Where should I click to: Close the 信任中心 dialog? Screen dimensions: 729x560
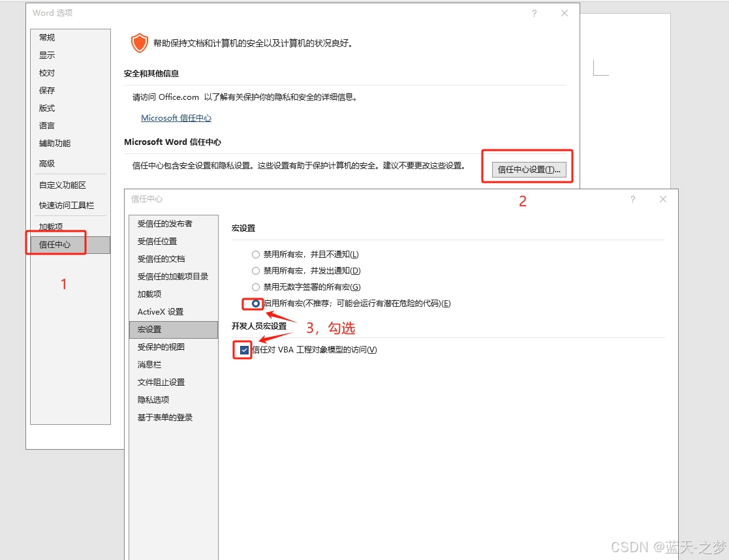click(663, 200)
